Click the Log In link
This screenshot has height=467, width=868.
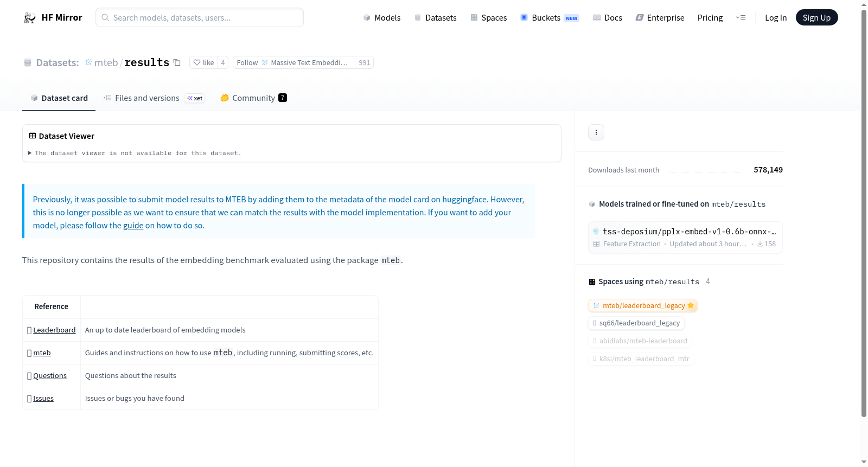click(776, 17)
